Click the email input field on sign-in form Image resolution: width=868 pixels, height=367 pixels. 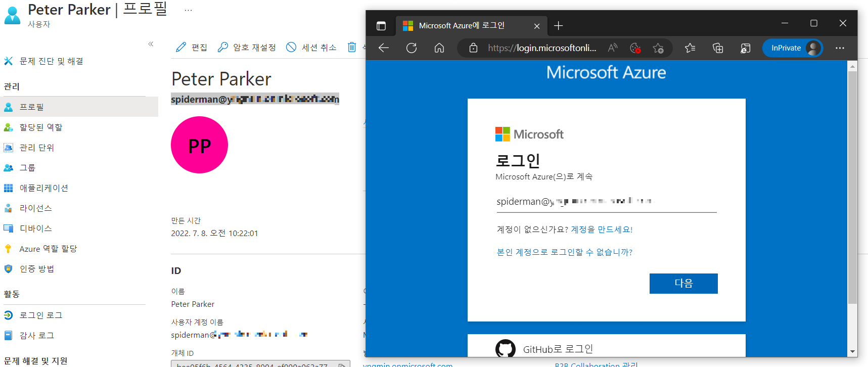606,202
